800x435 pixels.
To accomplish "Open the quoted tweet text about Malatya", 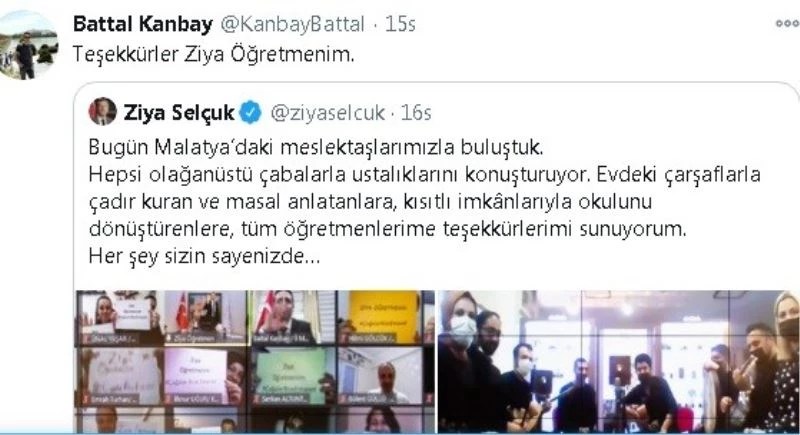I will [x=424, y=201].
